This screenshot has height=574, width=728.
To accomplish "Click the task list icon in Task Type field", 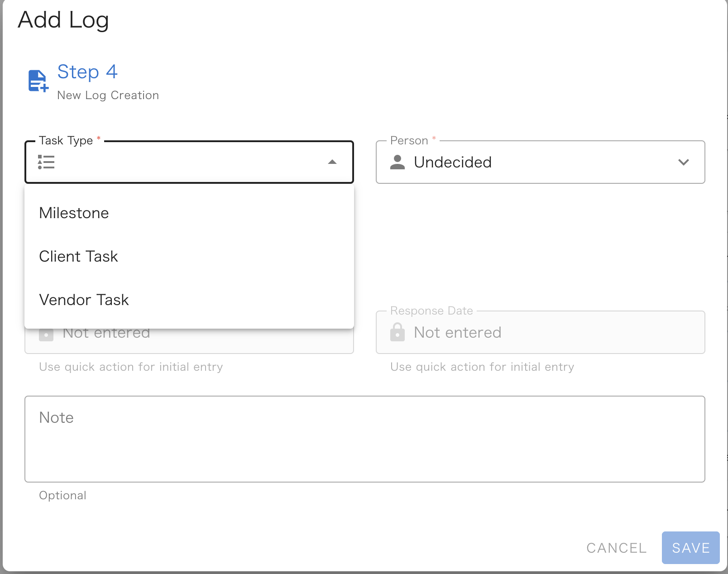I will (46, 162).
